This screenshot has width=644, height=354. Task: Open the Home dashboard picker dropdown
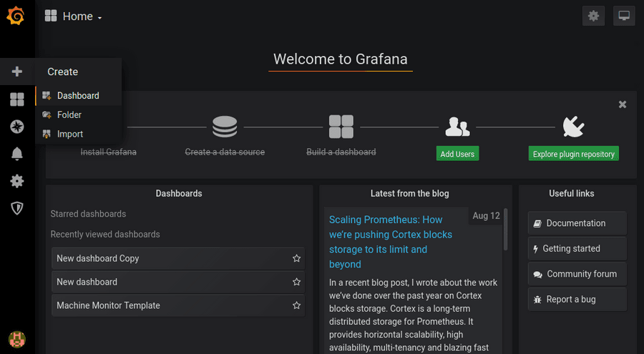(x=74, y=16)
